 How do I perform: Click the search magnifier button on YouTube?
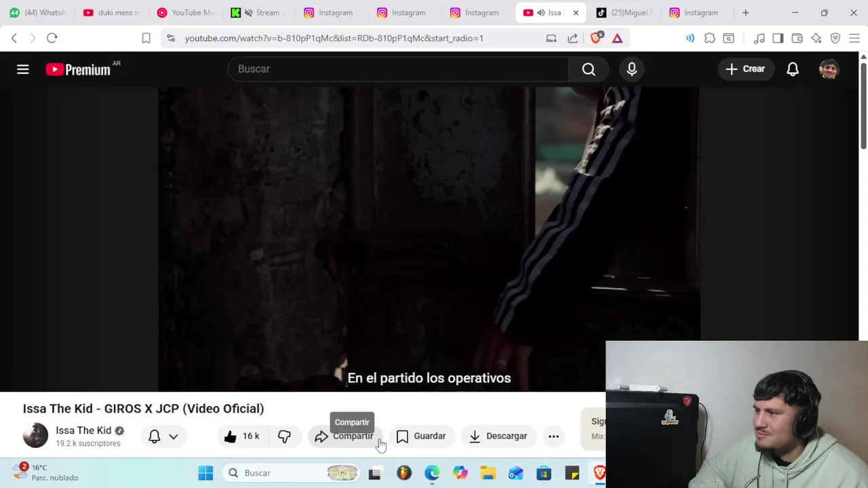[x=589, y=69]
